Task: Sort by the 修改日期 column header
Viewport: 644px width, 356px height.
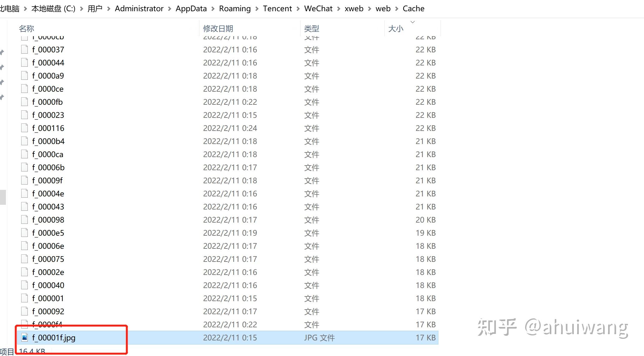Action: pyautogui.click(x=218, y=29)
